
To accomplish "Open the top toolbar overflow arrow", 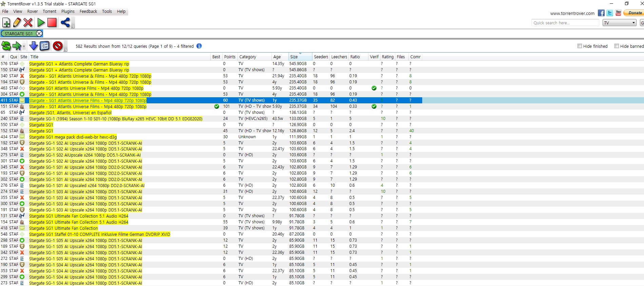I will [73, 26].
